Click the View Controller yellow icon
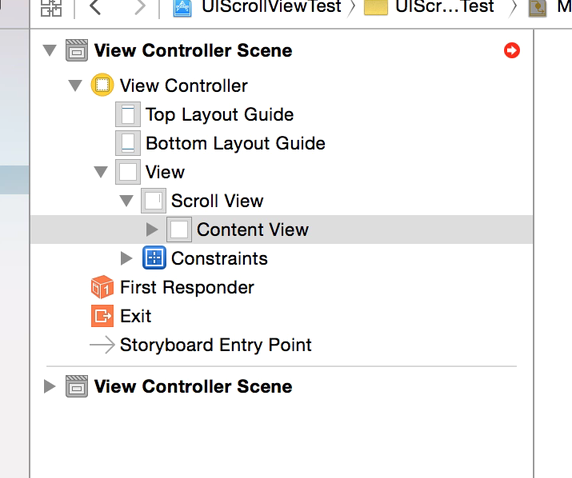 (x=102, y=85)
